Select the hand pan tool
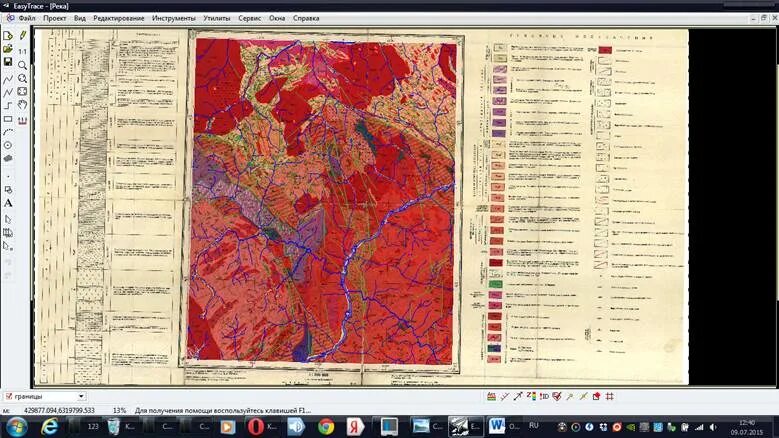The width and height of the screenshot is (779, 438). coord(22,105)
